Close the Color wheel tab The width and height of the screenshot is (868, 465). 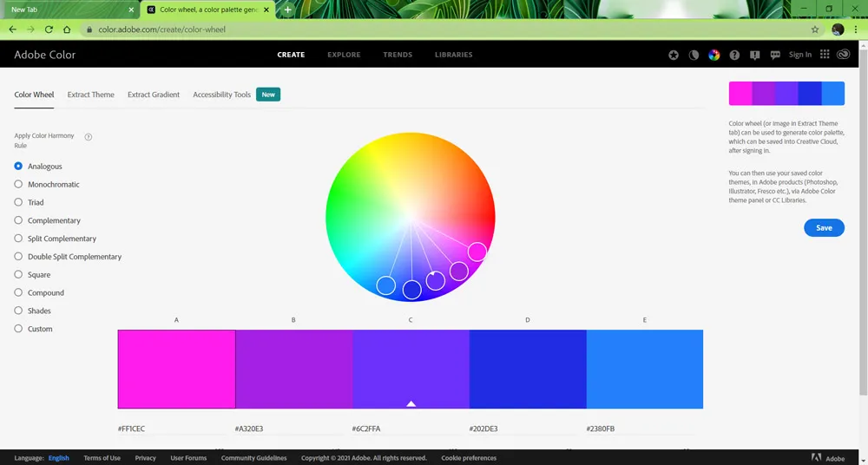[266, 10]
